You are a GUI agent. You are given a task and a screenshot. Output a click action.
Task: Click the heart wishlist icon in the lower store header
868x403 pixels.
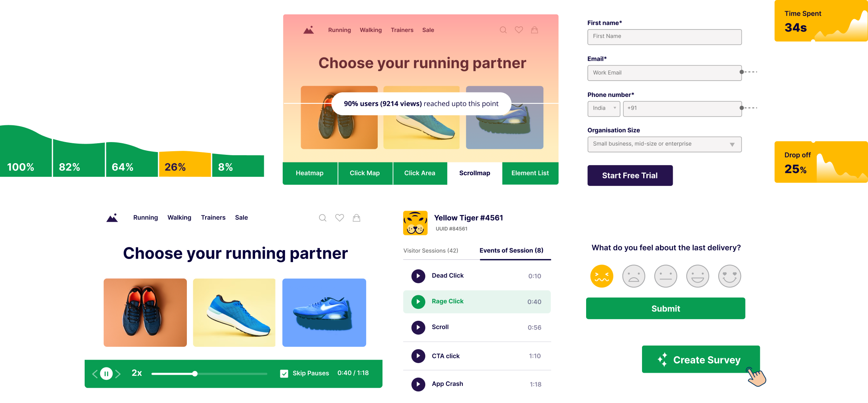(339, 217)
